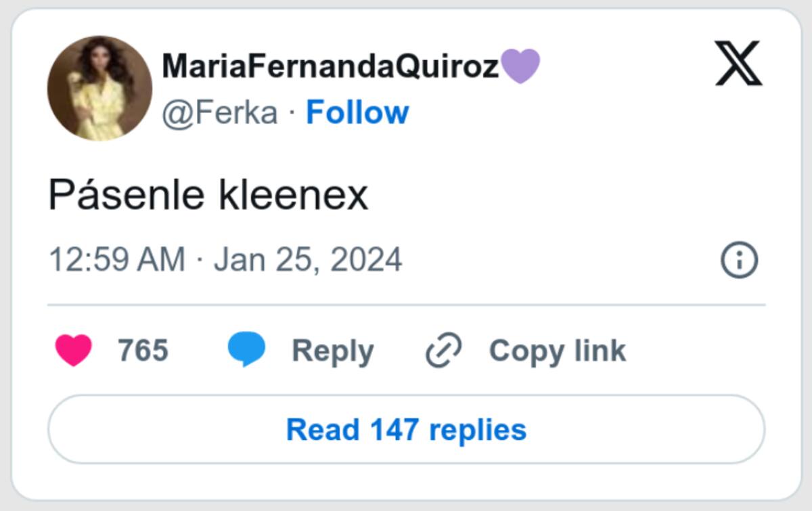Screen dimensions: 812x511
Task: Open MariaFernandaQuiroz display name profile
Action: [x=330, y=66]
